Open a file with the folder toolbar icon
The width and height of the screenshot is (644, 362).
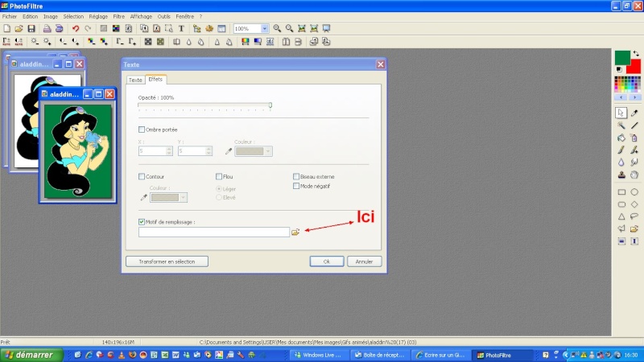(19, 28)
